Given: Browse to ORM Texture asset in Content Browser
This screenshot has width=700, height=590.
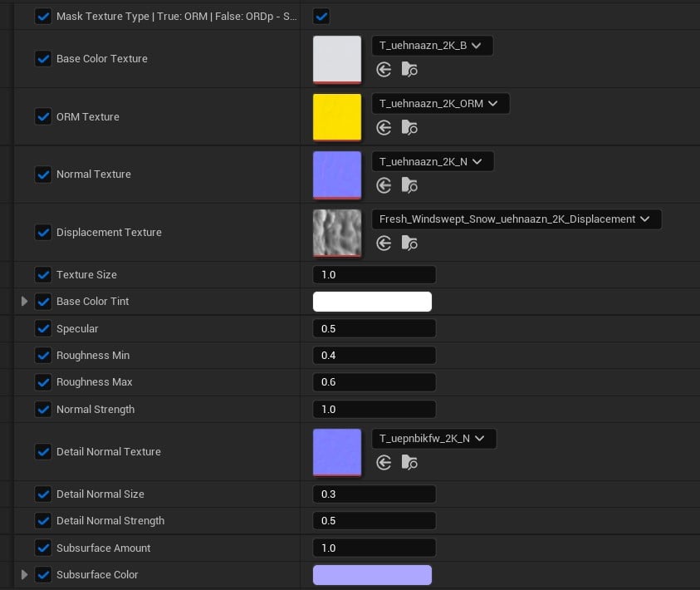Looking at the screenshot, I should tap(409, 128).
